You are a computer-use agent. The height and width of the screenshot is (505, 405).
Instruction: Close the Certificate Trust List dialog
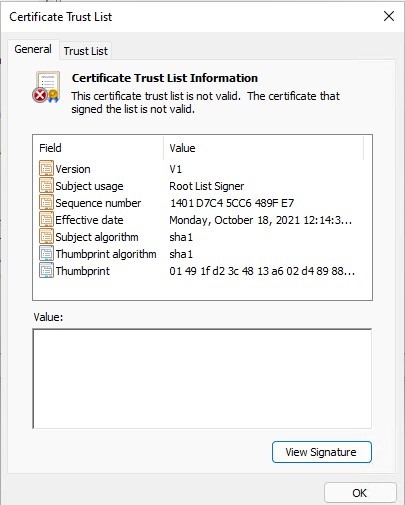point(389,16)
